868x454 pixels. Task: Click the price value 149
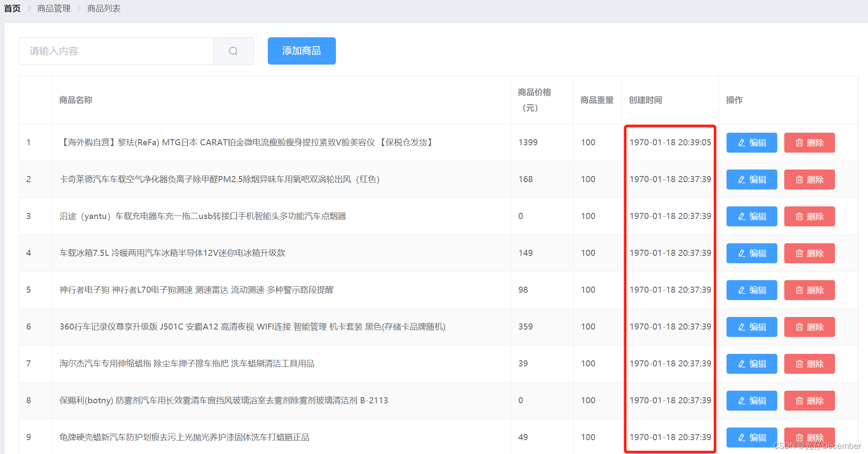coord(526,253)
